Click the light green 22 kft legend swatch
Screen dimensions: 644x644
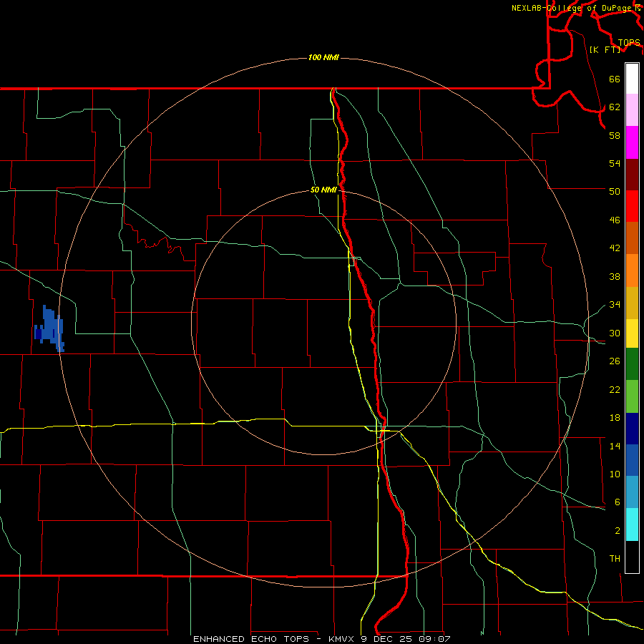632,396
